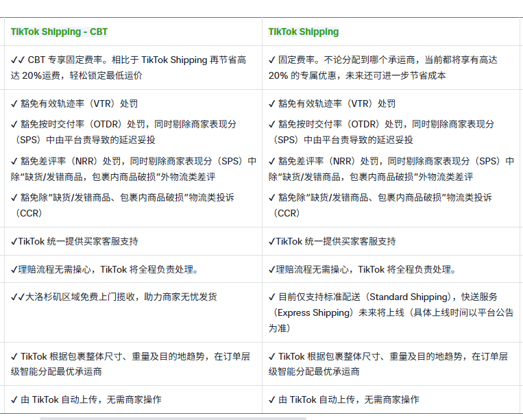Click checkmark before "TikTok 统一提供买家客服支持" in CBT column
523x420 pixels.
14,242
